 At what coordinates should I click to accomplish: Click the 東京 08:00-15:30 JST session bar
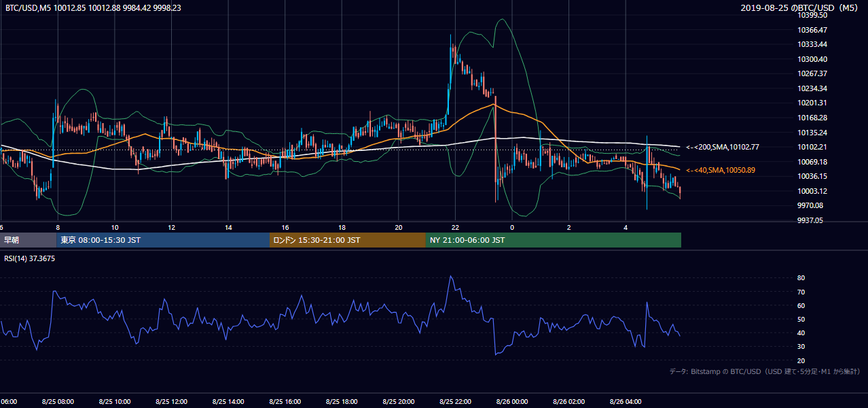tap(162, 240)
